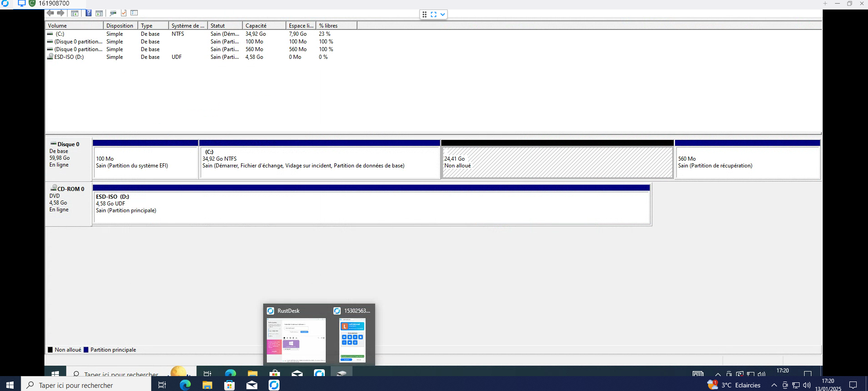Select the 161908700 remote session tab
868x391 pixels.
[53, 4]
